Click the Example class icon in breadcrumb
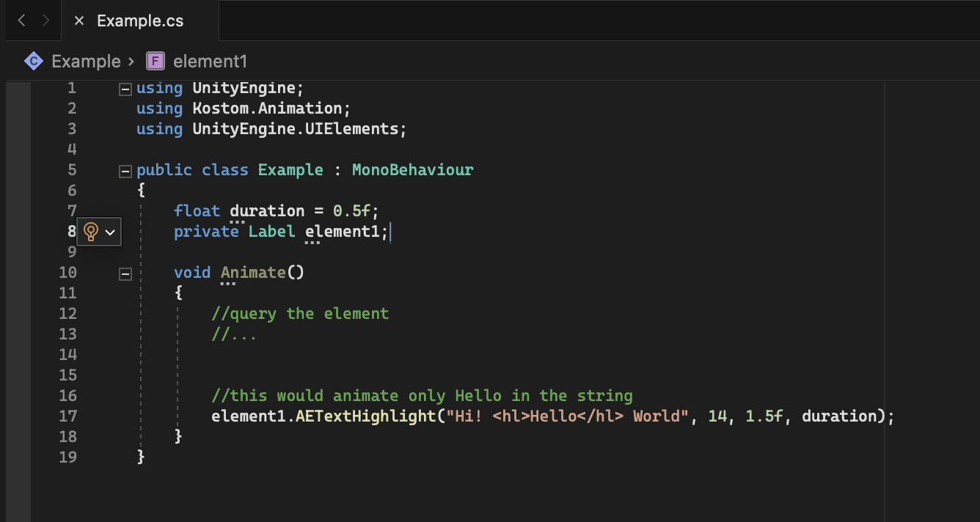 (33, 61)
